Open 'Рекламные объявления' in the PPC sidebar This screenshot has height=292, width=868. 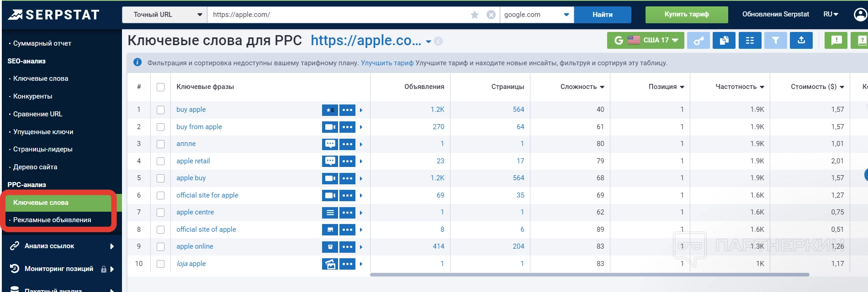(x=52, y=220)
